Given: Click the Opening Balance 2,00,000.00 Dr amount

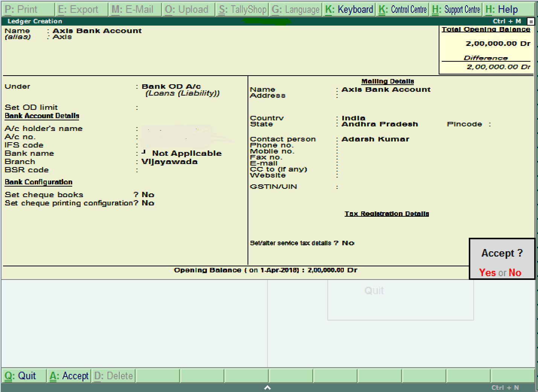Looking at the screenshot, I should (x=332, y=270).
